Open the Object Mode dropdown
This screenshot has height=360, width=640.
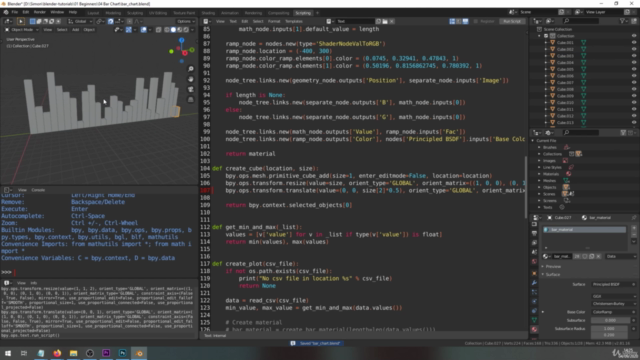(x=22, y=30)
